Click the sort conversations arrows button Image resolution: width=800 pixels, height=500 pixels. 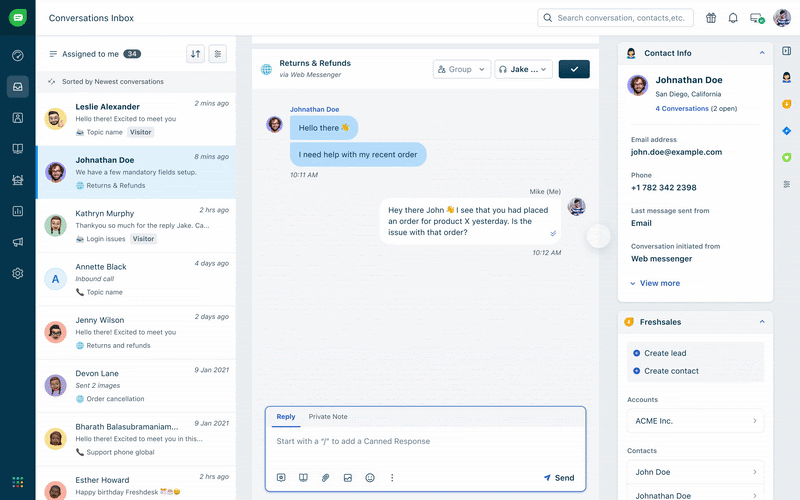pos(195,54)
